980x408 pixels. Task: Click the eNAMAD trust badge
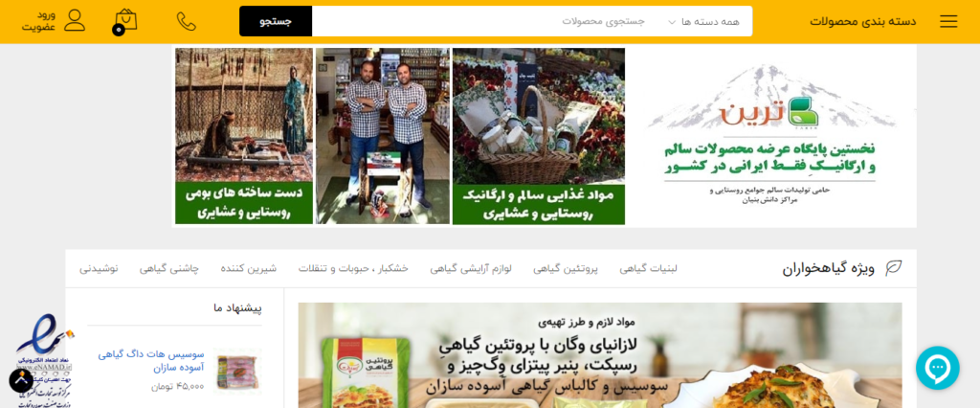(44, 360)
